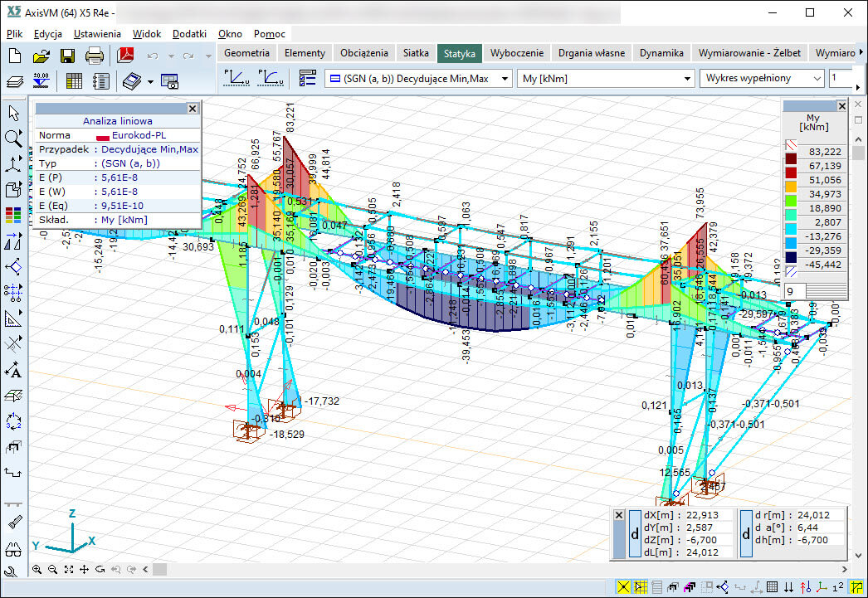
Task: Open the PDF export icon
Action: (x=125, y=56)
